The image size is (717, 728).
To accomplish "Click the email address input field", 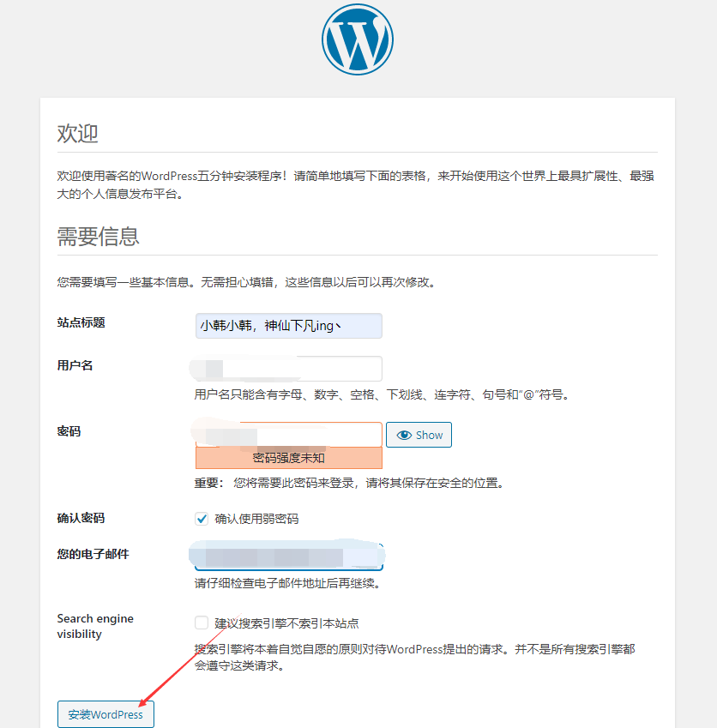I will (x=289, y=557).
